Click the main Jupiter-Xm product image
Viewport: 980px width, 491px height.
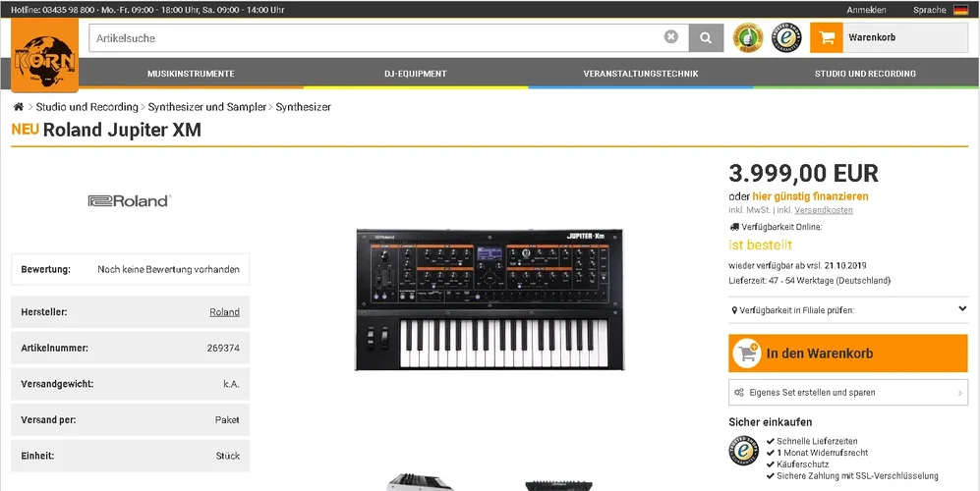490,300
